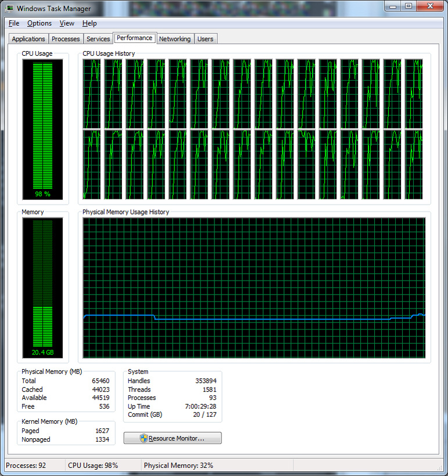Minimize the Task Manager window
Viewport: 448px width, 476px height.
(393, 6)
